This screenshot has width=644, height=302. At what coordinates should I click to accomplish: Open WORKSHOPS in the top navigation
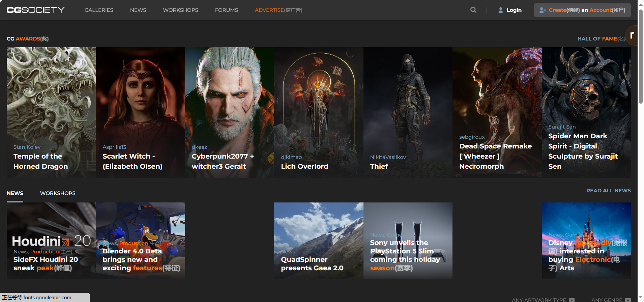(181, 10)
